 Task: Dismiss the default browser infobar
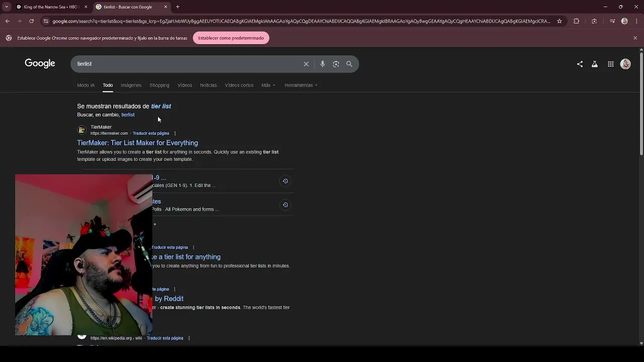(x=635, y=38)
